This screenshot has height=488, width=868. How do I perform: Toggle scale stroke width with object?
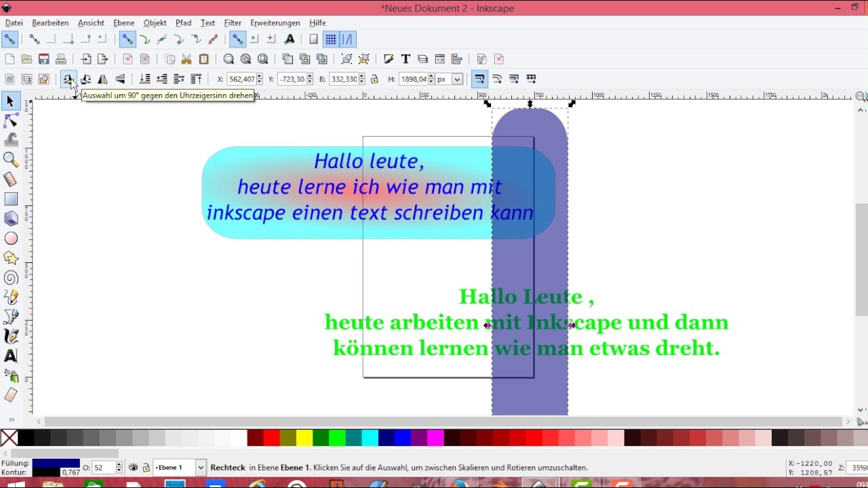click(x=479, y=79)
